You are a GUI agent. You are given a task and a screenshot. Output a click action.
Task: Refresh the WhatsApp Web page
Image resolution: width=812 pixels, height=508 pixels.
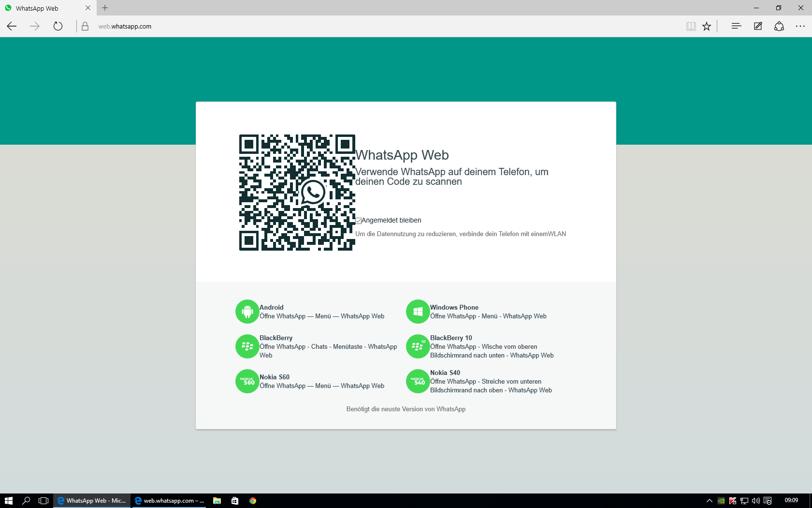58,26
